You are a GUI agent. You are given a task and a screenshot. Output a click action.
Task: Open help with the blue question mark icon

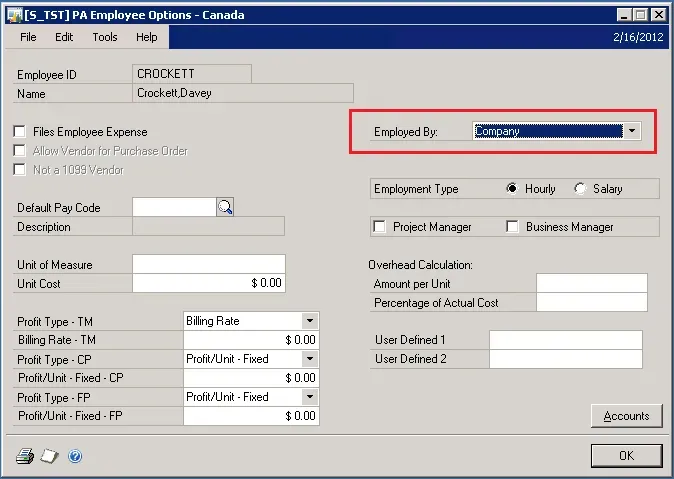(75, 456)
